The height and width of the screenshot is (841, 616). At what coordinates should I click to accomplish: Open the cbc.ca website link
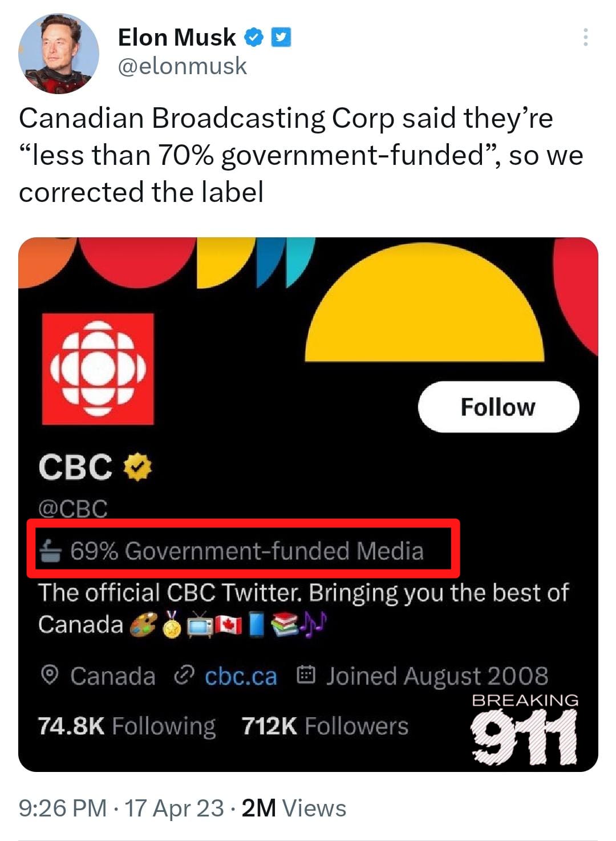coord(241,676)
